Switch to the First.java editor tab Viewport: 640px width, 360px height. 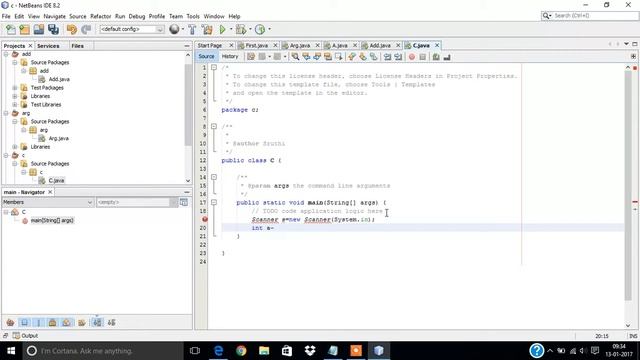point(257,45)
